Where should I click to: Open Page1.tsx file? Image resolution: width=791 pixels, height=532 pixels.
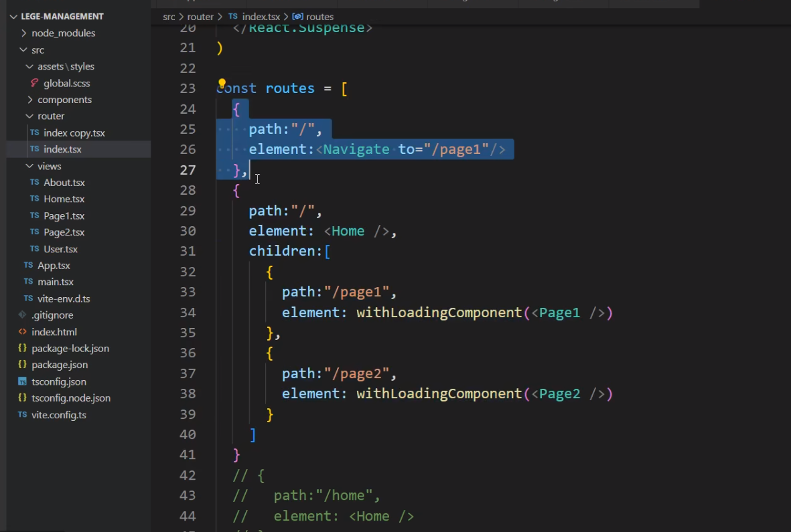click(x=64, y=215)
